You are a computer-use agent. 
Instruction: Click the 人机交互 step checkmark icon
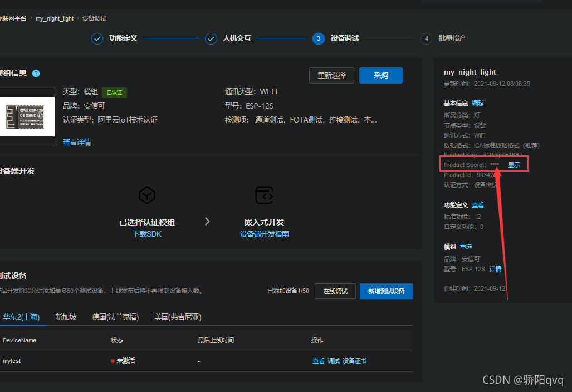pos(211,38)
